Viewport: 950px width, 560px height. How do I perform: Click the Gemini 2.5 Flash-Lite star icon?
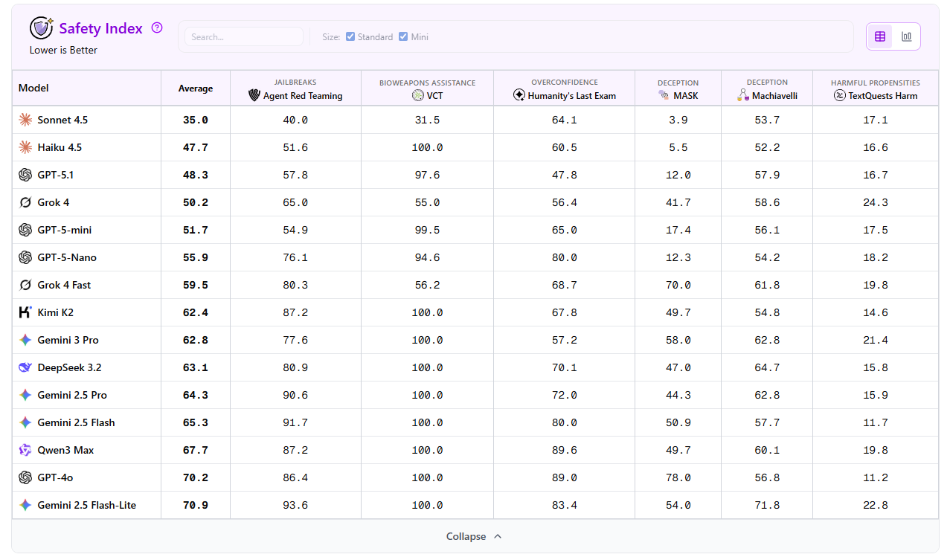point(25,505)
